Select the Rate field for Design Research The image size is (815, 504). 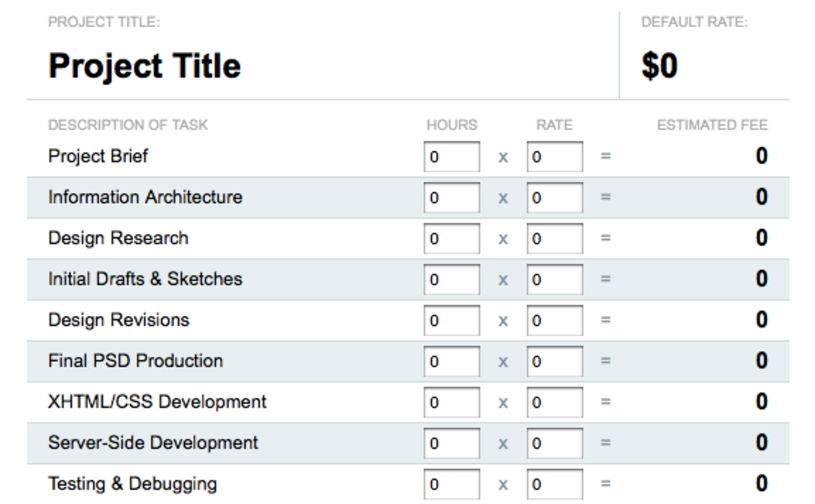tap(554, 238)
